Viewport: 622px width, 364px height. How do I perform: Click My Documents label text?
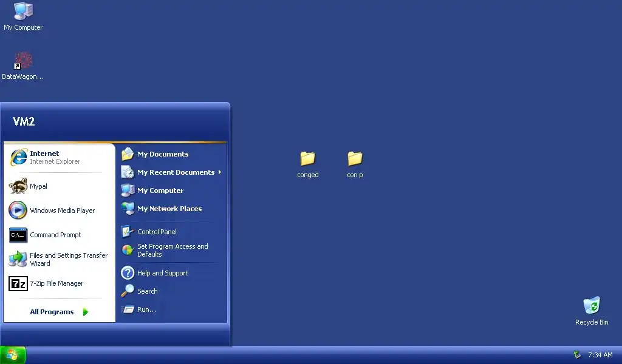(163, 154)
